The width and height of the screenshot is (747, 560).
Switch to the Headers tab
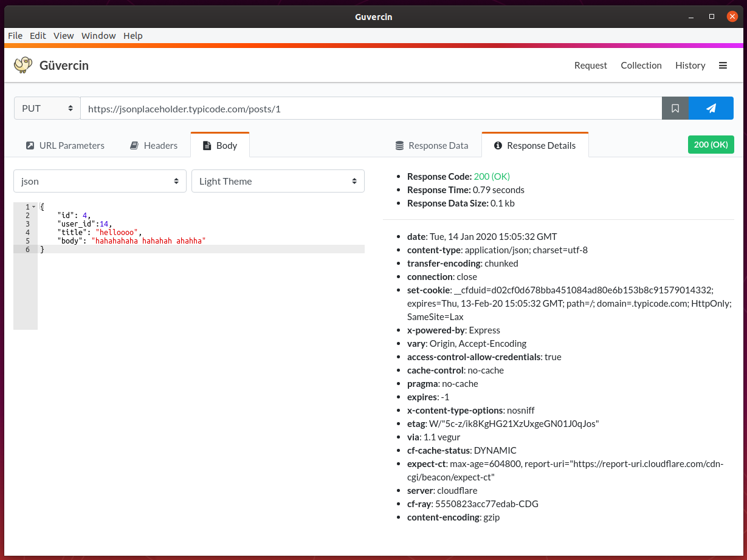[154, 145]
